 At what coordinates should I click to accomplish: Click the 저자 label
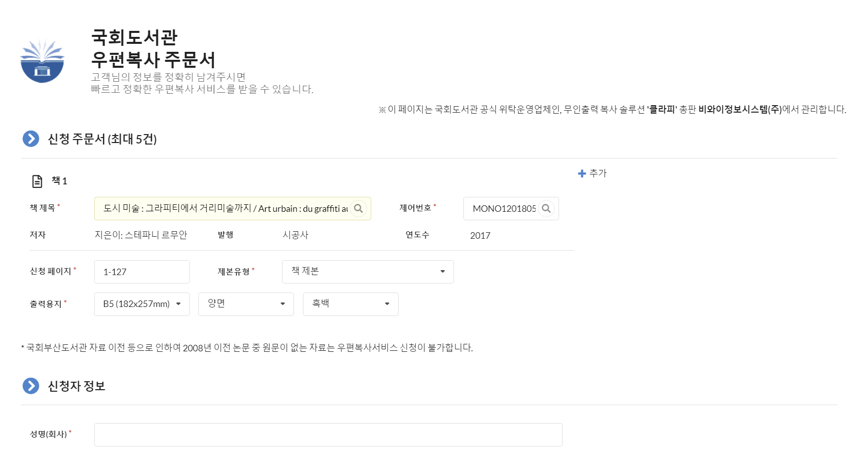click(37, 235)
